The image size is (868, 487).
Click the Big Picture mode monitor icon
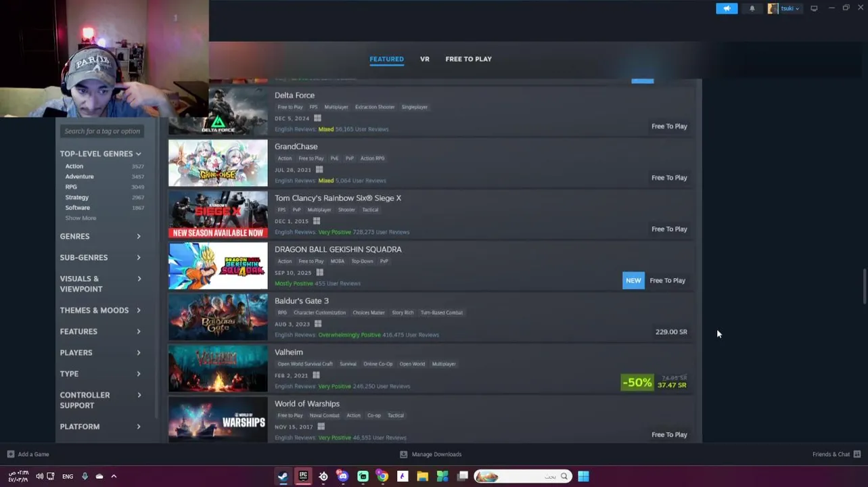(x=814, y=9)
